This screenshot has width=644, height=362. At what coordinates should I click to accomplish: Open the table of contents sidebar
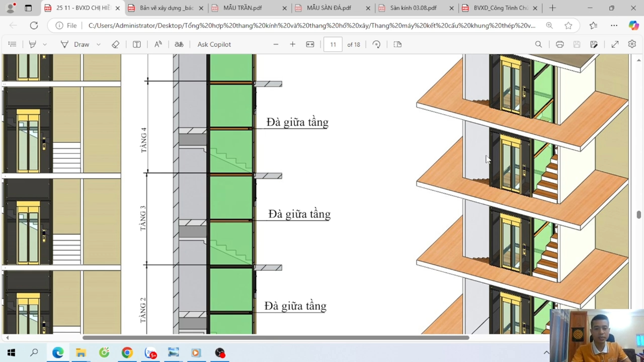click(12, 44)
